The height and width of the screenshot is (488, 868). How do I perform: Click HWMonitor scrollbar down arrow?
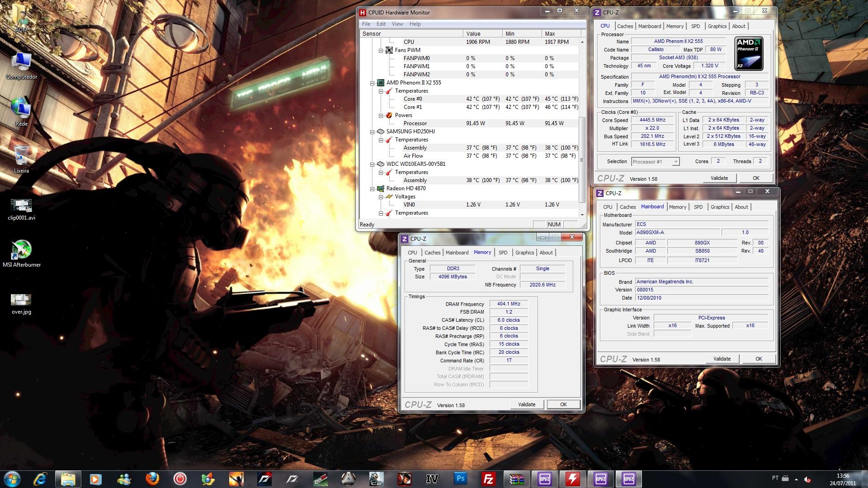click(x=582, y=215)
